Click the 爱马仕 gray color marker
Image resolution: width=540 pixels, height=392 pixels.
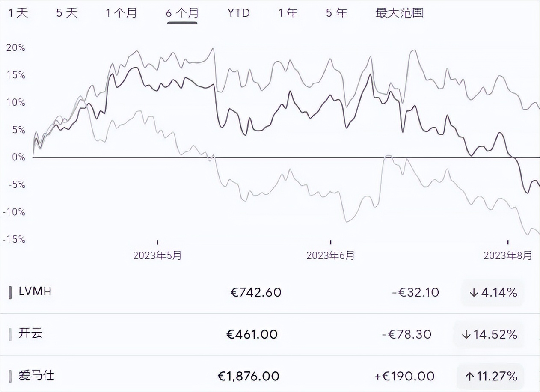(10, 377)
